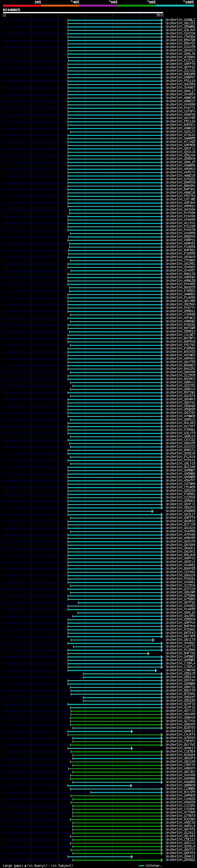Open hit UniRef100_Q3L0U0
Screen dimensions: 197x868
(x=180, y=30)
